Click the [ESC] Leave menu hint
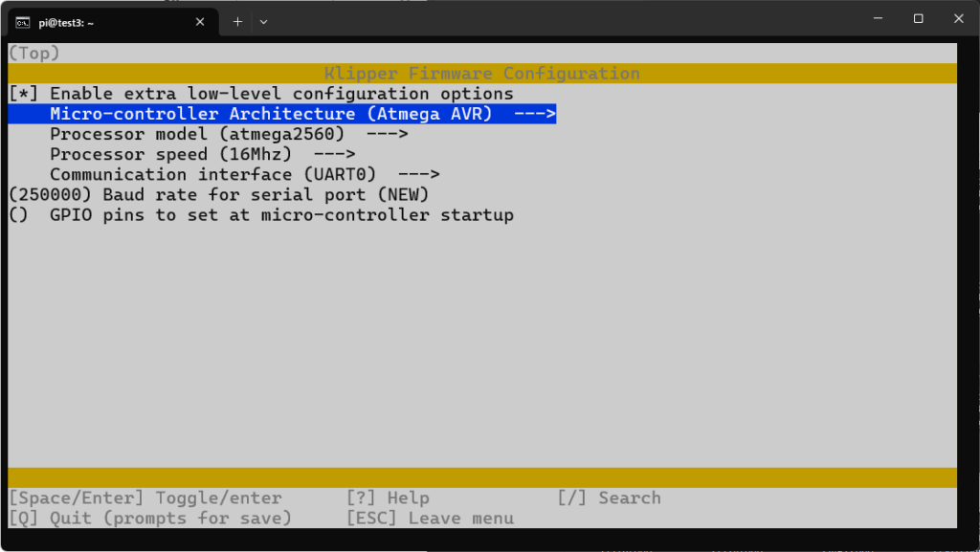The image size is (980, 552). click(430, 518)
